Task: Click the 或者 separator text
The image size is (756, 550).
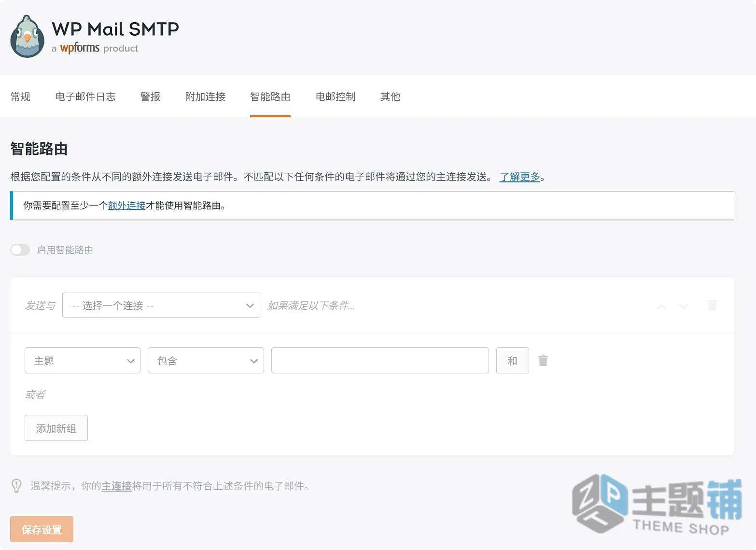Action: pyautogui.click(x=35, y=394)
